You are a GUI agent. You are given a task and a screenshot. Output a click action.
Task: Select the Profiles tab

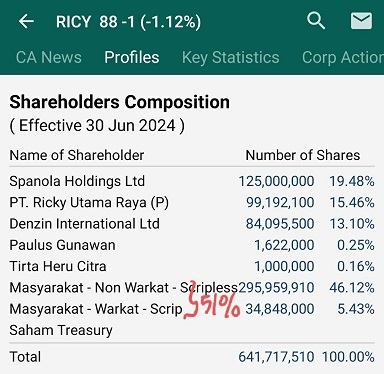tap(132, 57)
